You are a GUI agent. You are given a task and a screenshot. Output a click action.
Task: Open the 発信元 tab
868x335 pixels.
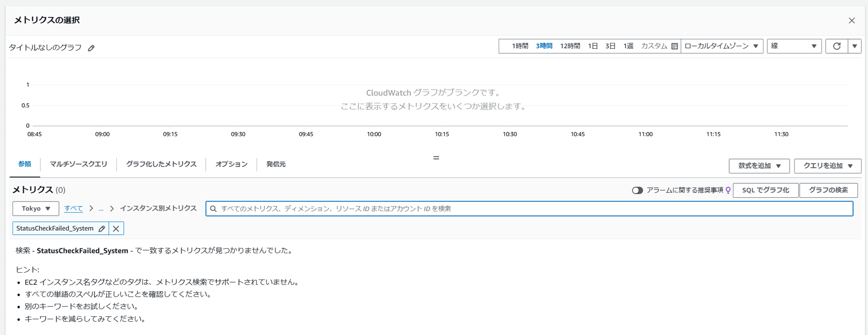276,164
